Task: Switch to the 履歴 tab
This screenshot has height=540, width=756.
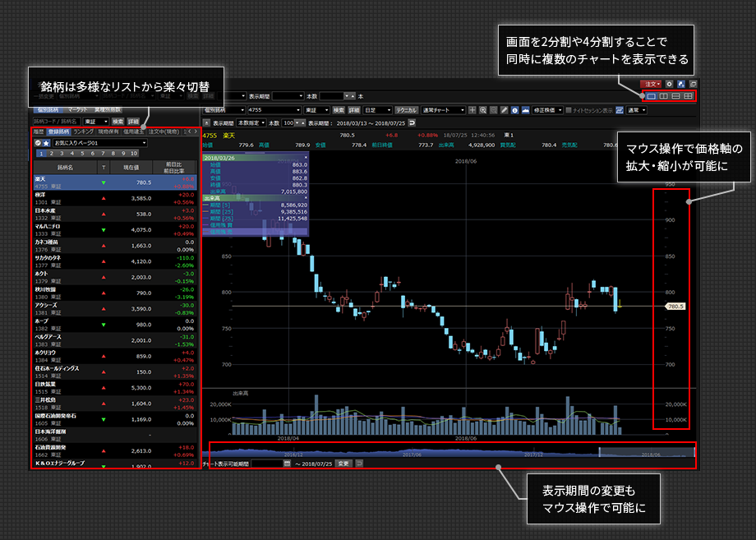Action: [x=39, y=132]
